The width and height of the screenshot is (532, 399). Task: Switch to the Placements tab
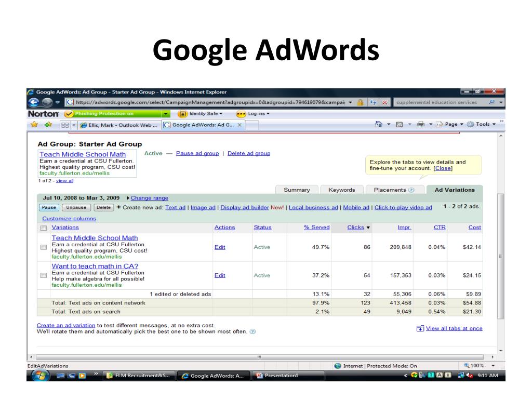click(395, 190)
